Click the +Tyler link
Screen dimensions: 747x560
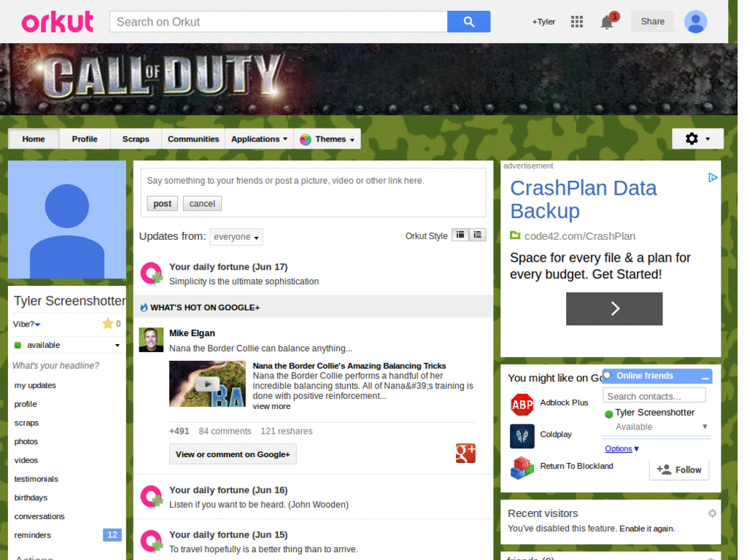pyautogui.click(x=543, y=21)
